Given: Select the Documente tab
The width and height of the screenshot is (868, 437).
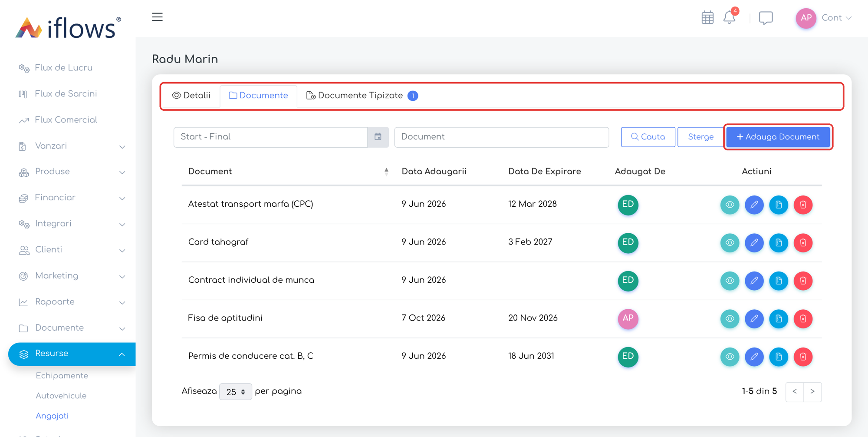Looking at the screenshot, I should (x=258, y=96).
